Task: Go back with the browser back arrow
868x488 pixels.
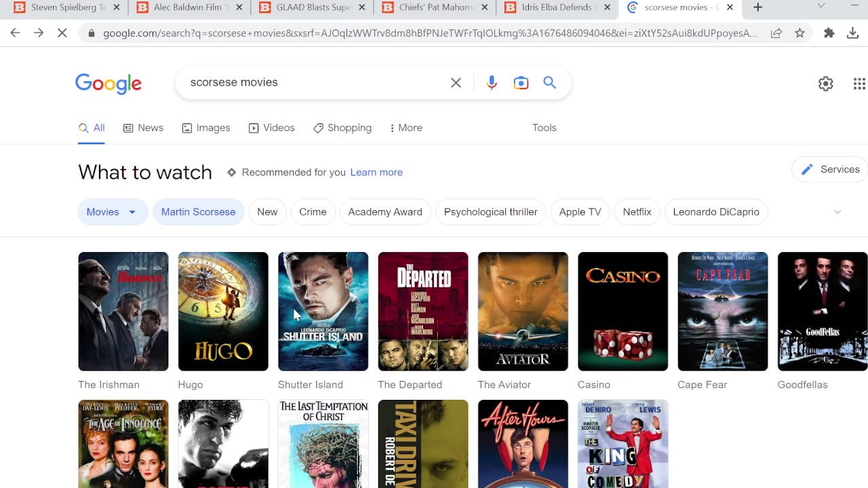Action: [15, 33]
